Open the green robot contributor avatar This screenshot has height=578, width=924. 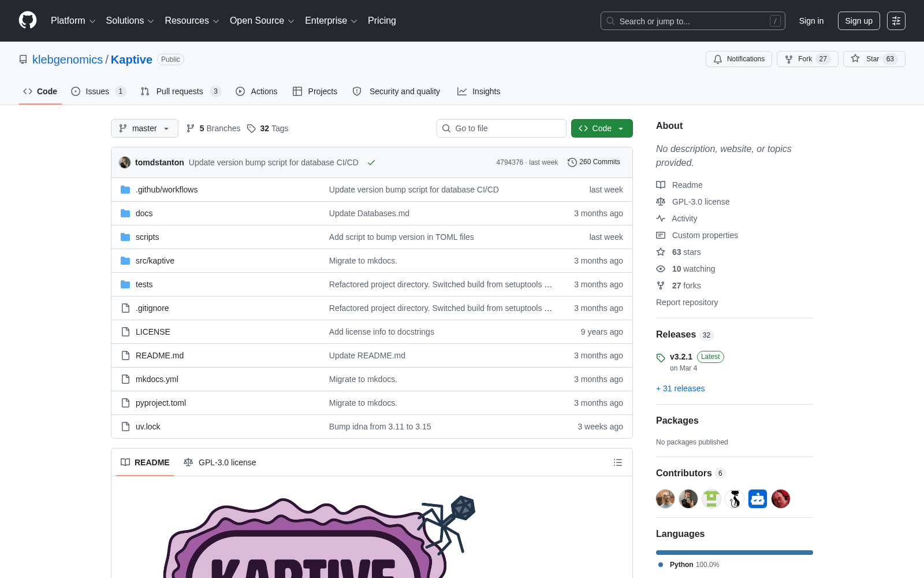[x=711, y=499]
